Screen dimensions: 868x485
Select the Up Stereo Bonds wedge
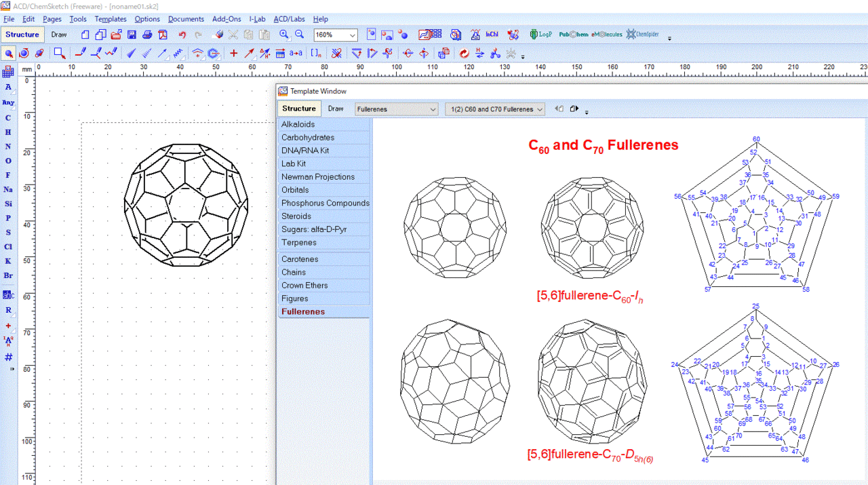tap(132, 53)
